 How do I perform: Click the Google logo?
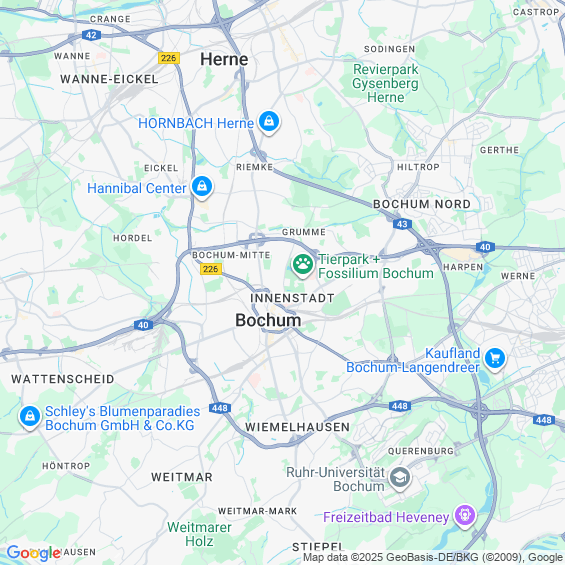coord(34,553)
